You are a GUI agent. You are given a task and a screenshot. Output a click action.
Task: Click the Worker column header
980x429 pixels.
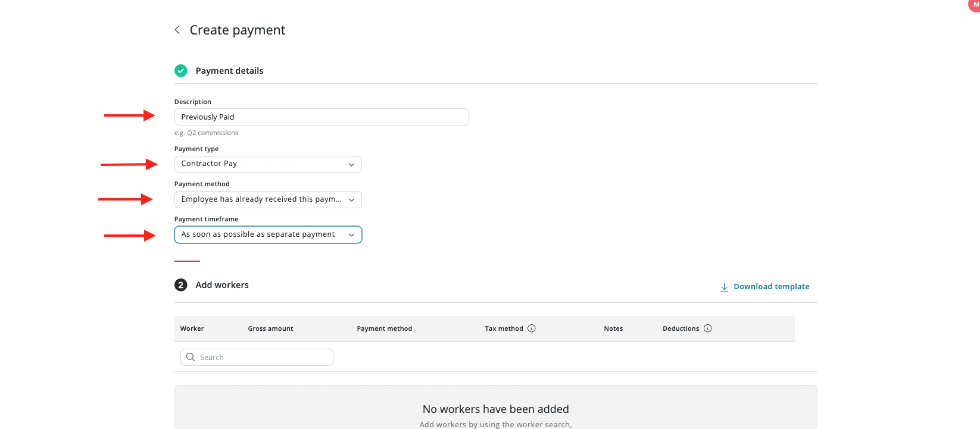pyautogui.click(x=192, y=328)
